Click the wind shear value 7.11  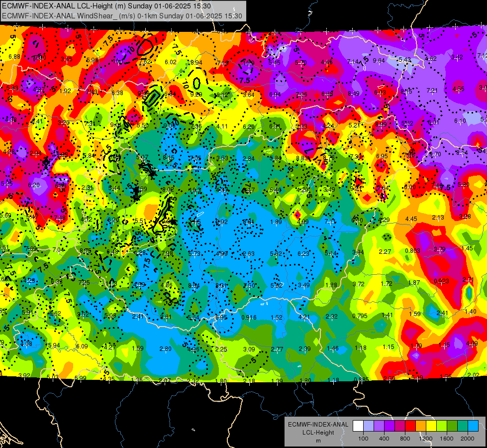tap(330, 221)
